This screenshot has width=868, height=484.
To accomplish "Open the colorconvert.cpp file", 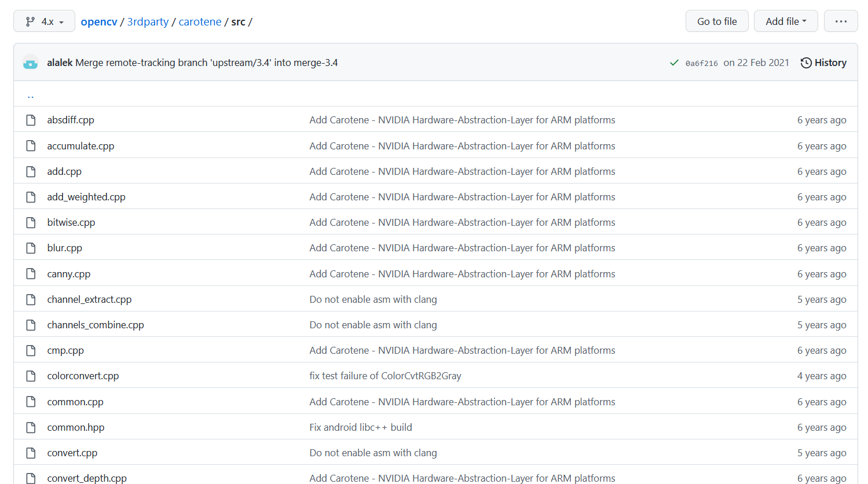I will point(83,376).
